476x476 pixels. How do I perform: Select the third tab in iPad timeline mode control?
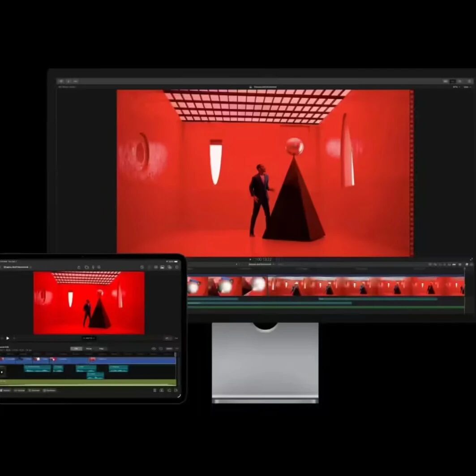pyautogui.click(x=101, y=349)
